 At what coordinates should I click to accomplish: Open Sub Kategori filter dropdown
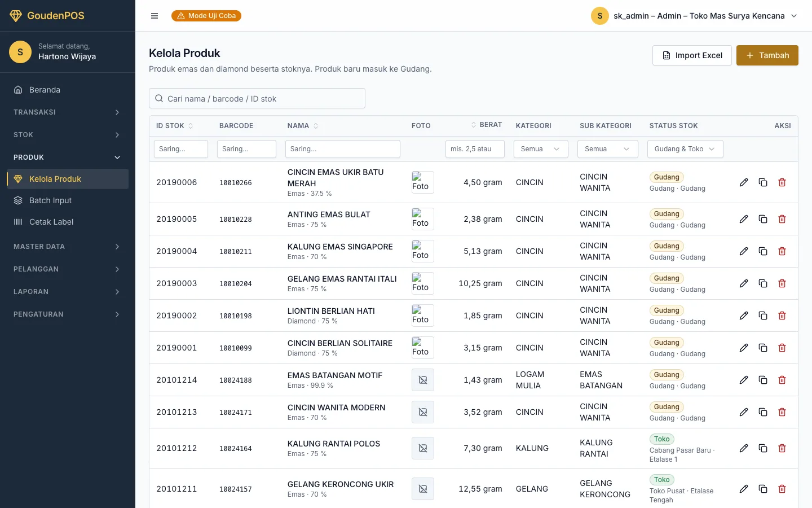click(x=608, y=149)
